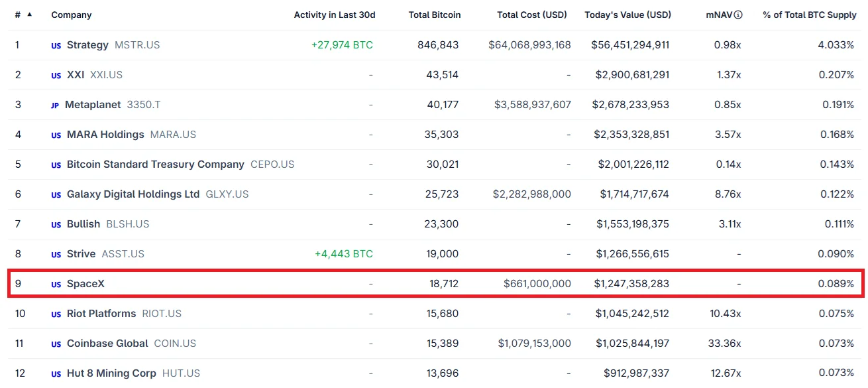Sort by Activity in Last 30d header
The height and width of the screenshot is (388, 868).
[x=333, y=15]
